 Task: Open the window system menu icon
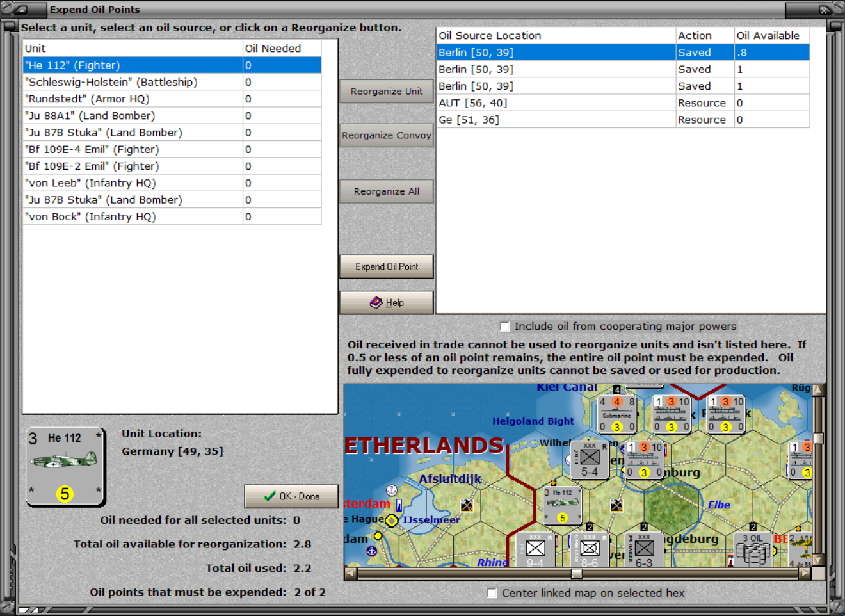pos(22,9)
